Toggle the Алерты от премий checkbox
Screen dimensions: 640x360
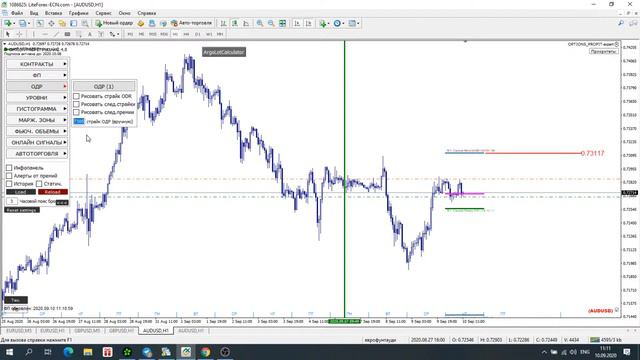pos(9,176)
